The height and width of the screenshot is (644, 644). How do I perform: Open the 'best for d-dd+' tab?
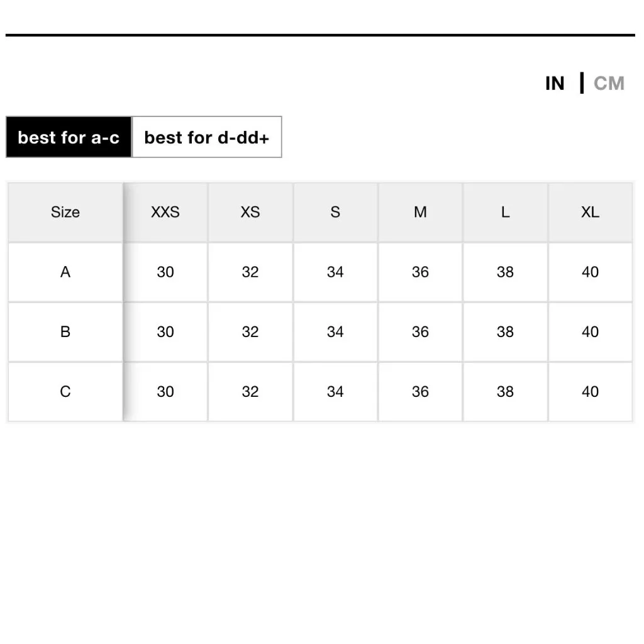point(206,137)
